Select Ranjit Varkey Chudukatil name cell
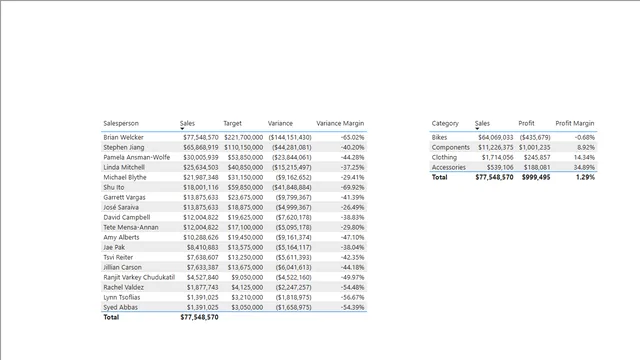Viewport: 640px width, 360px height. 139,277
